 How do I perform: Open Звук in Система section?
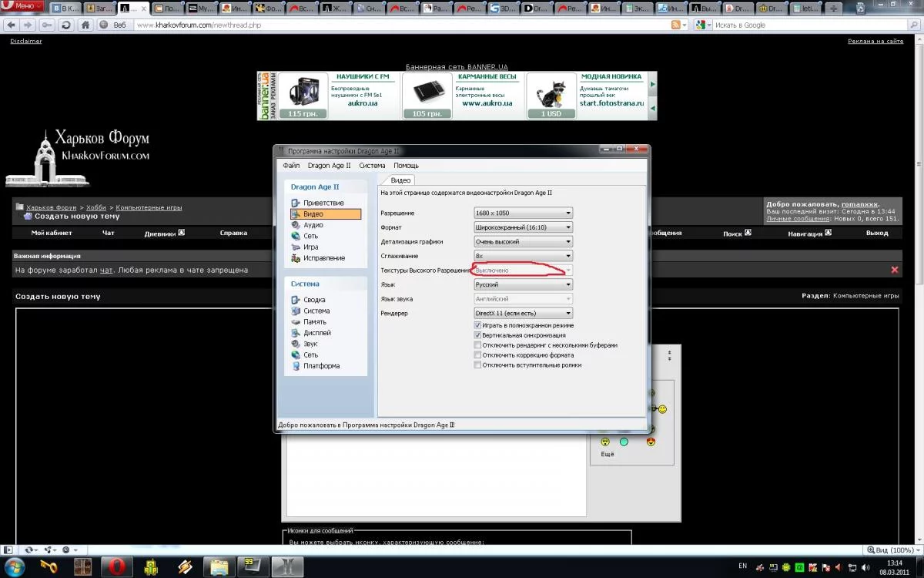pos(310,344)
